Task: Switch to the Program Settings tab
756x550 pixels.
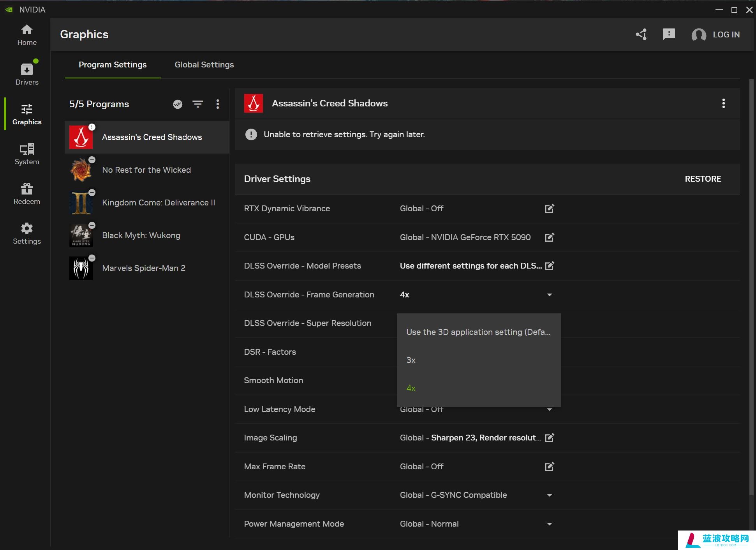Action: 113,65
